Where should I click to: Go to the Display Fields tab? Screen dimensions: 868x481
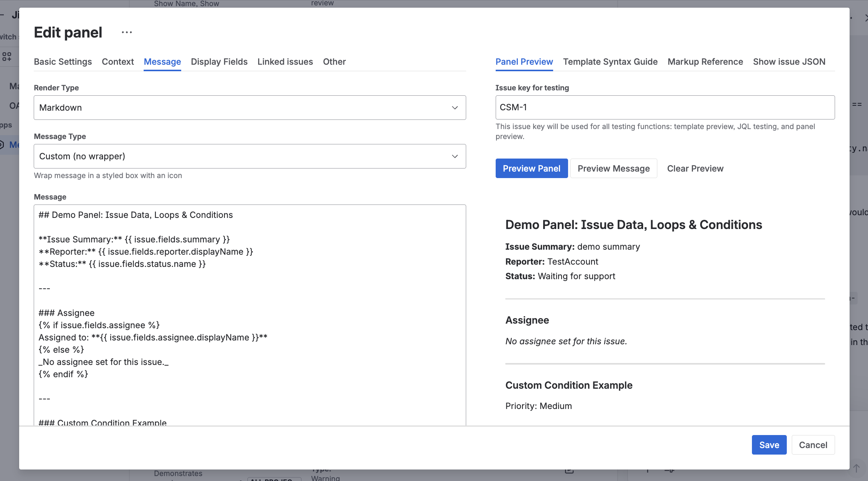pos(219,62)
